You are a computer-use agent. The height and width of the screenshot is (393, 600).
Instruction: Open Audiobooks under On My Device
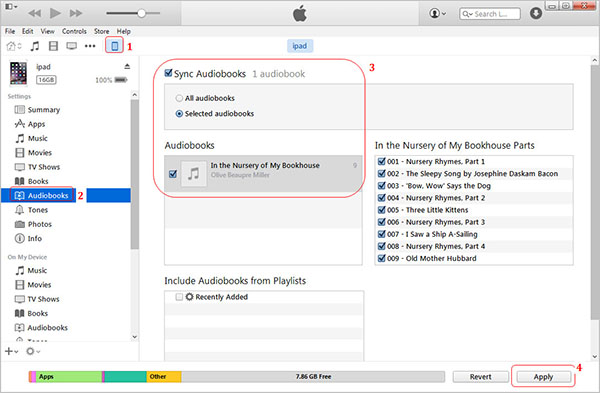pos(41,328)
